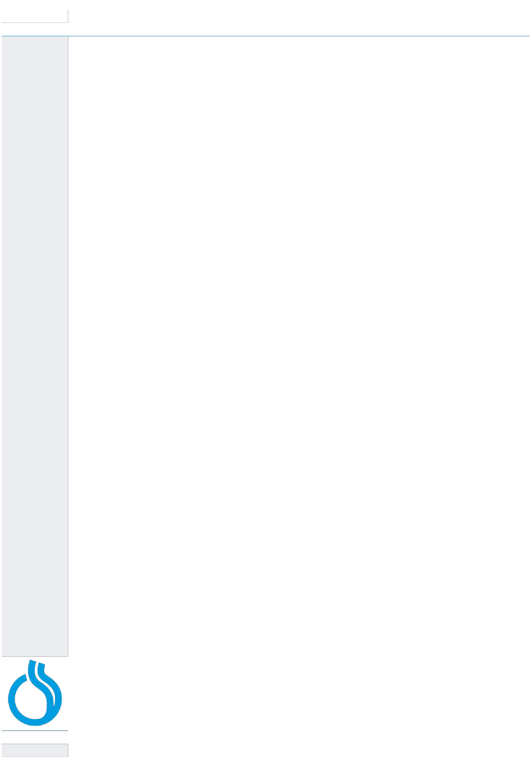Click the inner white circle of the logo
This screenshot has width=532, height=761.
30,700
